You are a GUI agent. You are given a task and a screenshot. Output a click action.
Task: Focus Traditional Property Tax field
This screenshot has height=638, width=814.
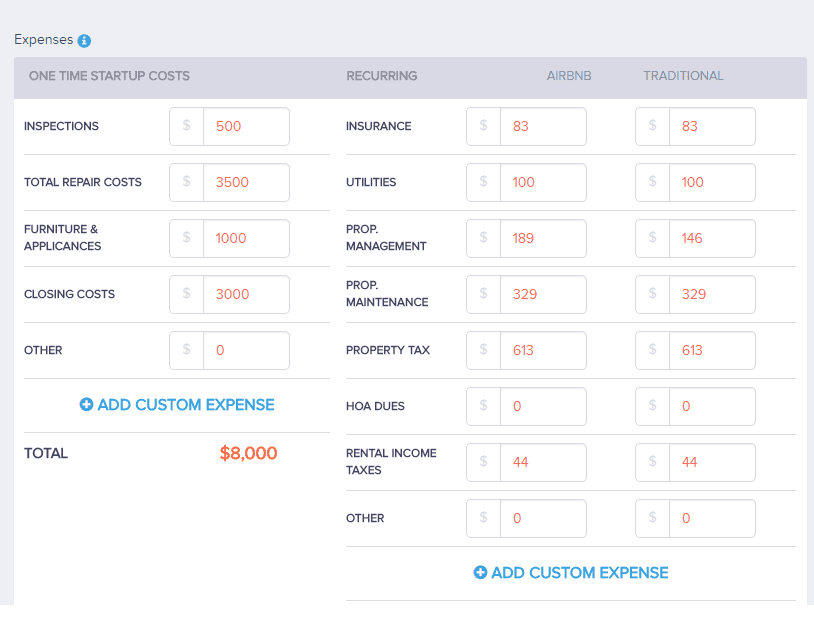coord(711,351)
